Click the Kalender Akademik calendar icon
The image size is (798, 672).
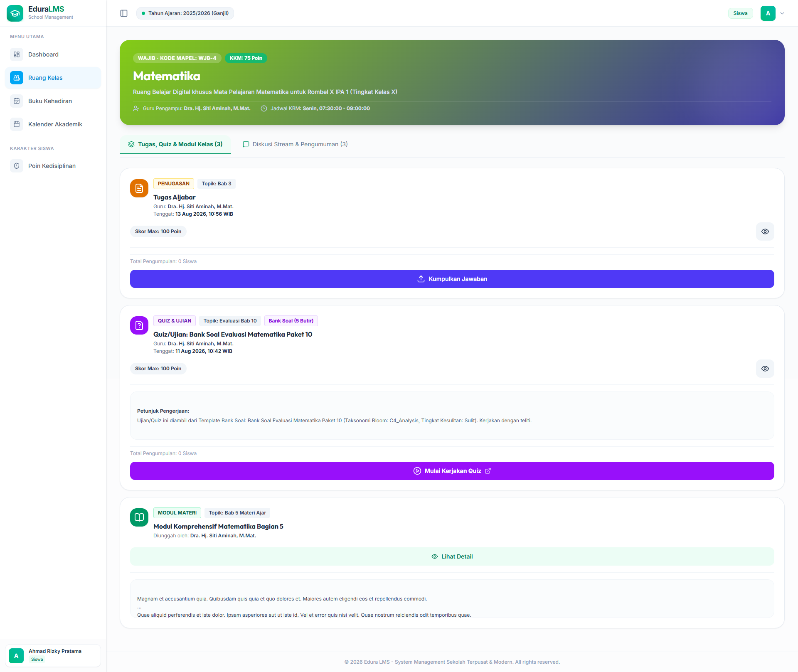[17, 124]
